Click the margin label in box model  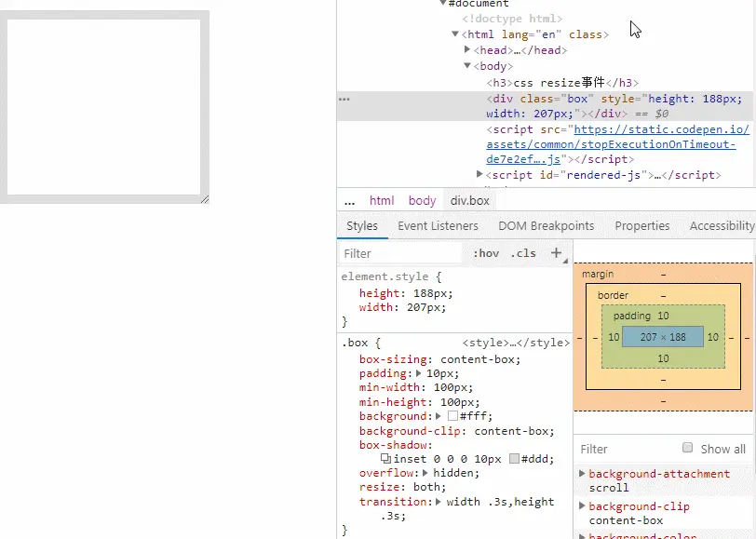598,274
